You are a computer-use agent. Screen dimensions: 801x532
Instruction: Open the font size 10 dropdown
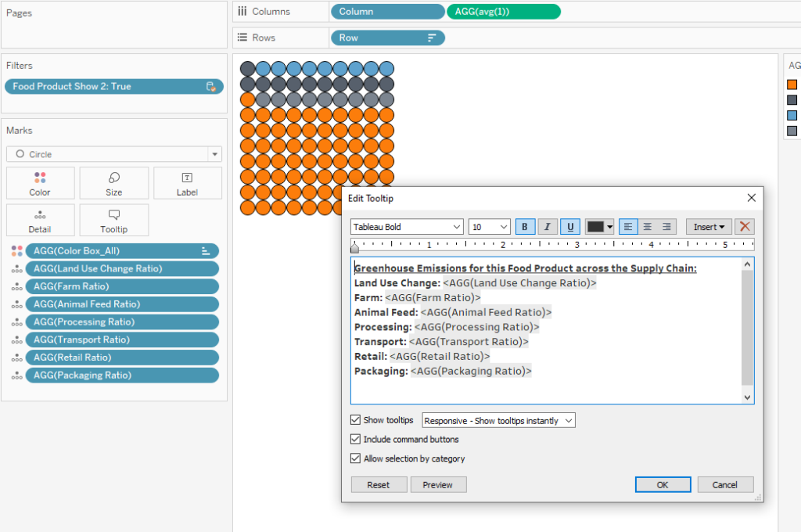click(x=490, y=227)
